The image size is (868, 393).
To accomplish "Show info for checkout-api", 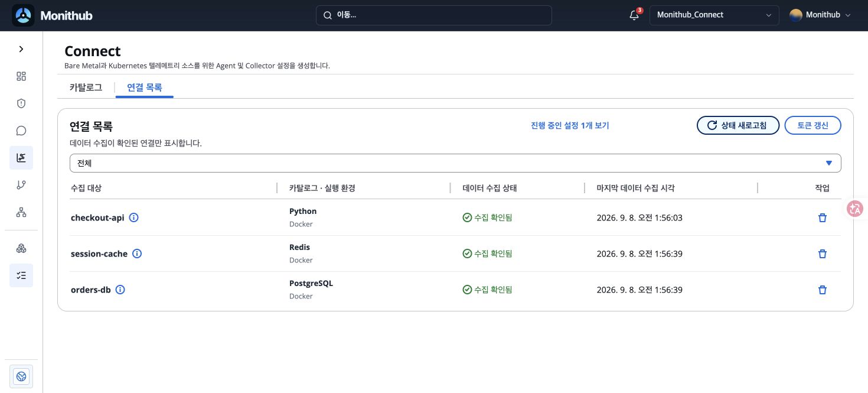I will click(134, 217).
